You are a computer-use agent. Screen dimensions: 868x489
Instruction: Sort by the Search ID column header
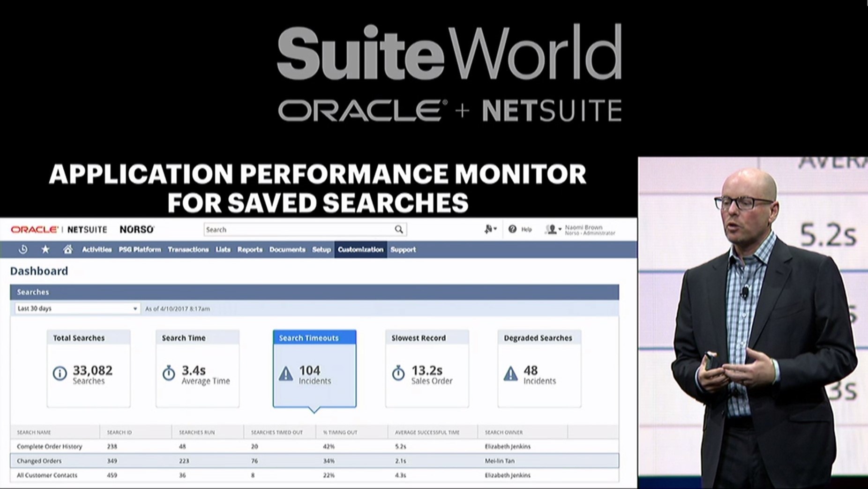click(x=120, y=432)
